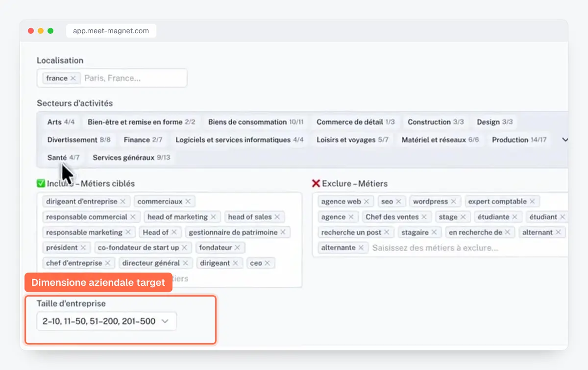This screenshot has width=588, height=370.
Task: Remove excluded 'agence' tag
Action: pos(351,217)
